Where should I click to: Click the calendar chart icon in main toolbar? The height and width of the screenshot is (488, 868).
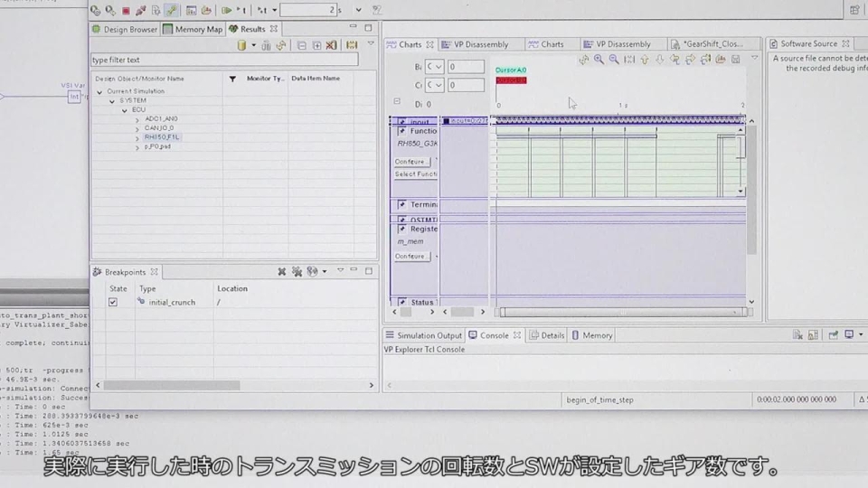[191, 10]
